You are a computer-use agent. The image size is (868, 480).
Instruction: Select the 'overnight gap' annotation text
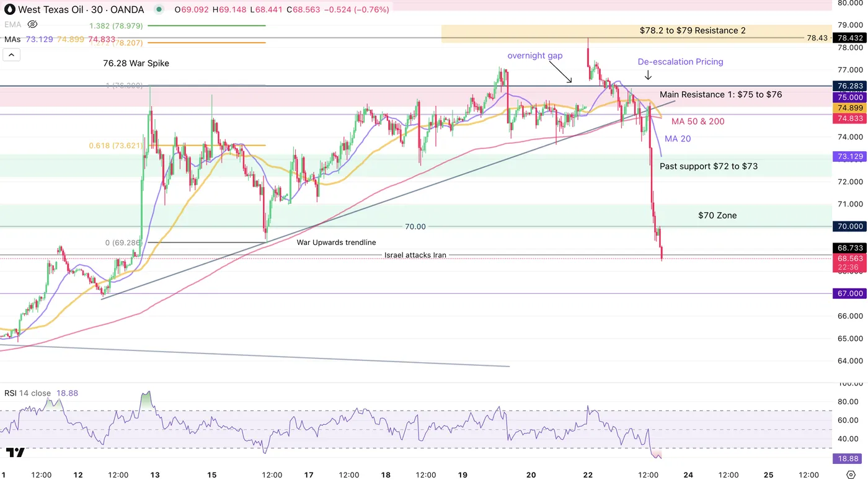535,56
